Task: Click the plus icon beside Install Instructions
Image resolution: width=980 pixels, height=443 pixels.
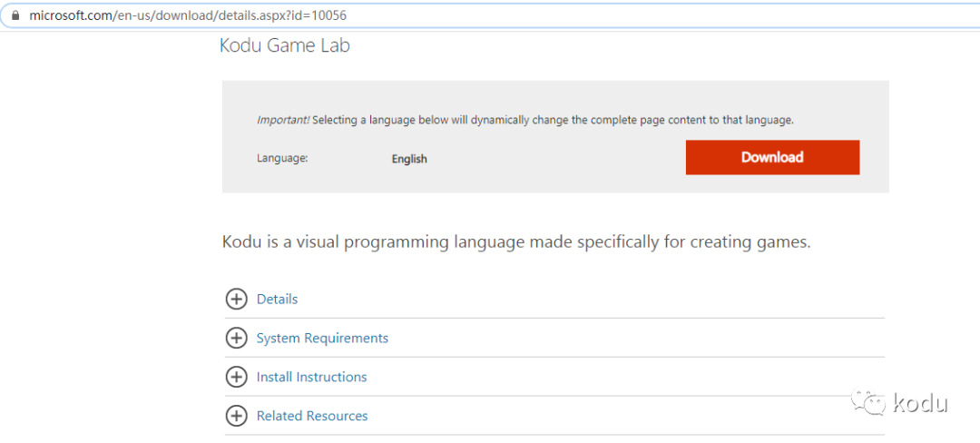Action: click(236, 377)
